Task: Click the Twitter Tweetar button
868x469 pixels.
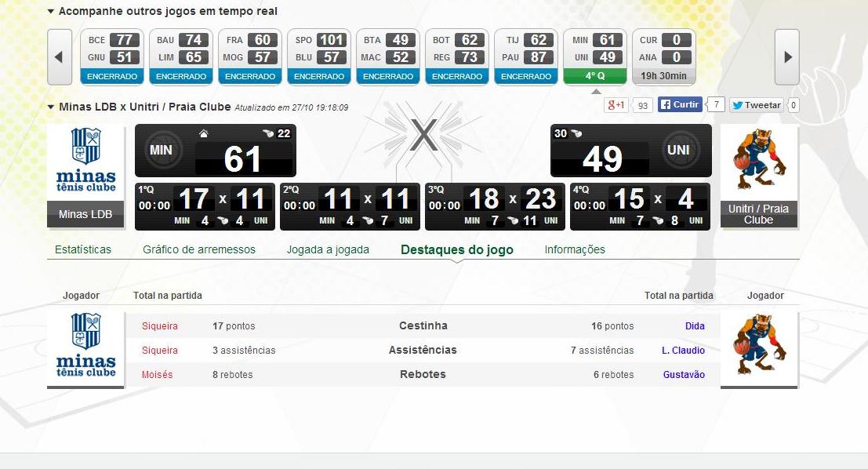Action: click(x=756, y=105)
